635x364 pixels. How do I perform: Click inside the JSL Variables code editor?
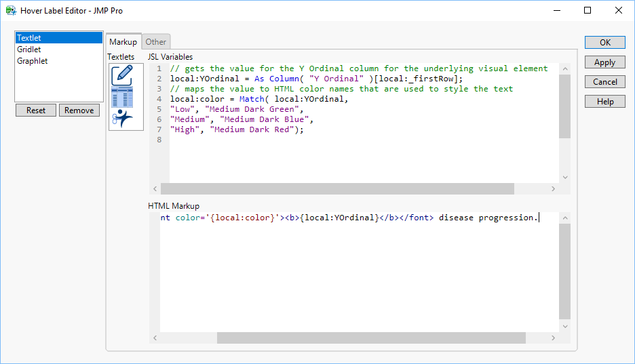(x=360, y=156)
